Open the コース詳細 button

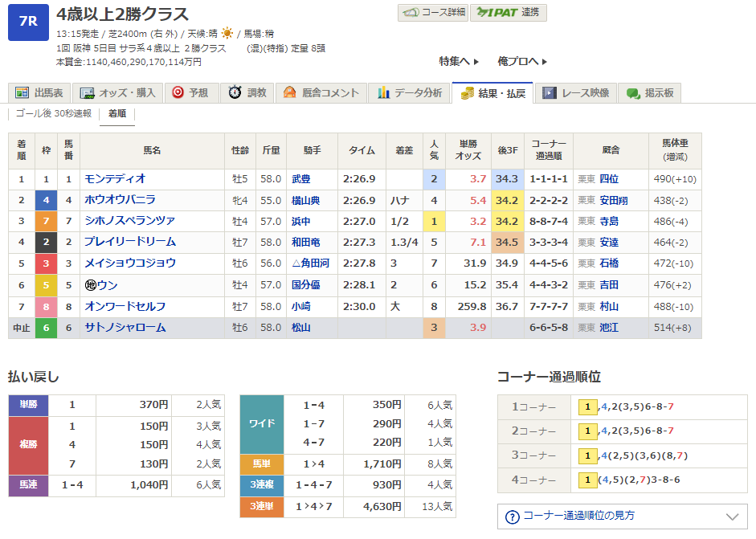point(432,13)
